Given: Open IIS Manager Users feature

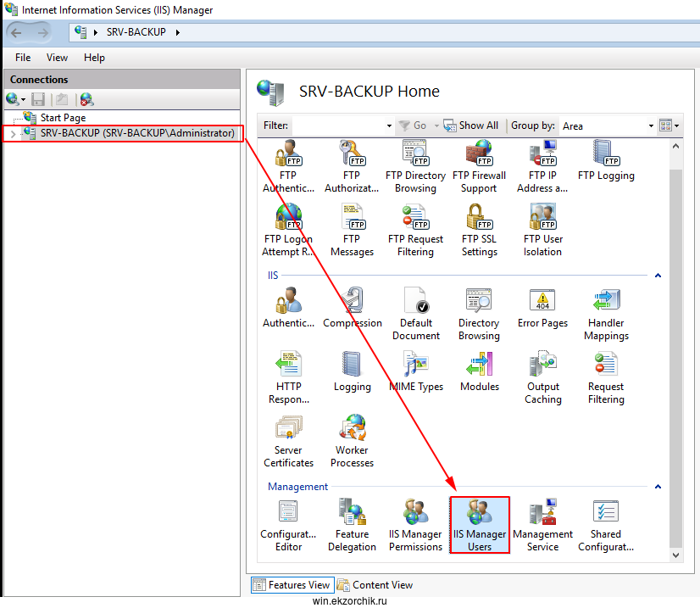Looking at the screenshot, I should tap(480, 526).
